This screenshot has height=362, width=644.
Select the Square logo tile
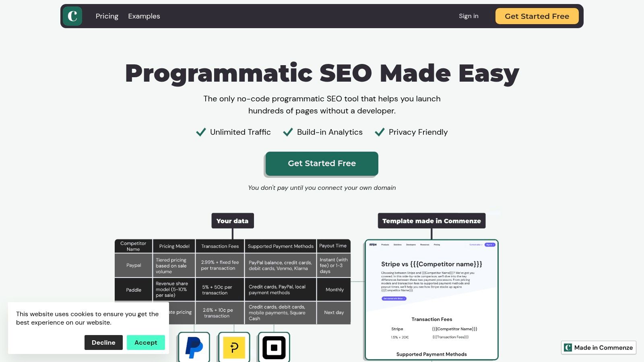[274, 347]
